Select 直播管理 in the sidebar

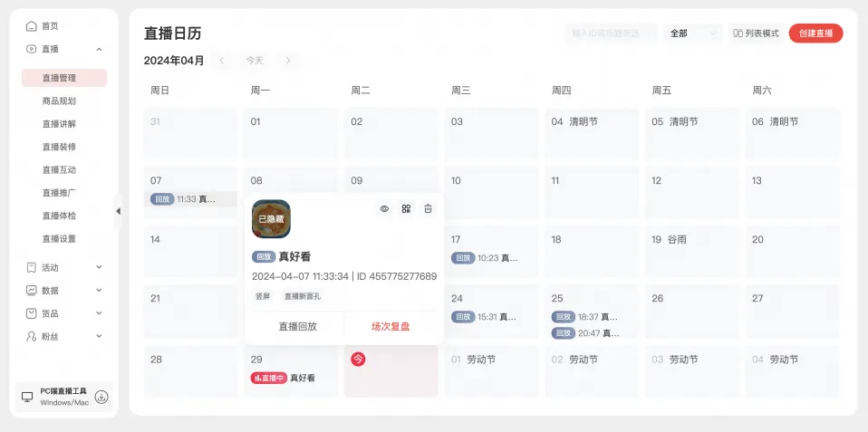pos(64,78)
